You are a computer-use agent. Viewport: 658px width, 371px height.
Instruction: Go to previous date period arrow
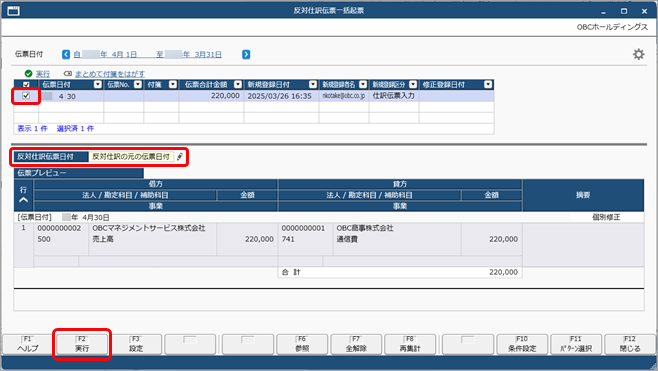coord(66,54)
